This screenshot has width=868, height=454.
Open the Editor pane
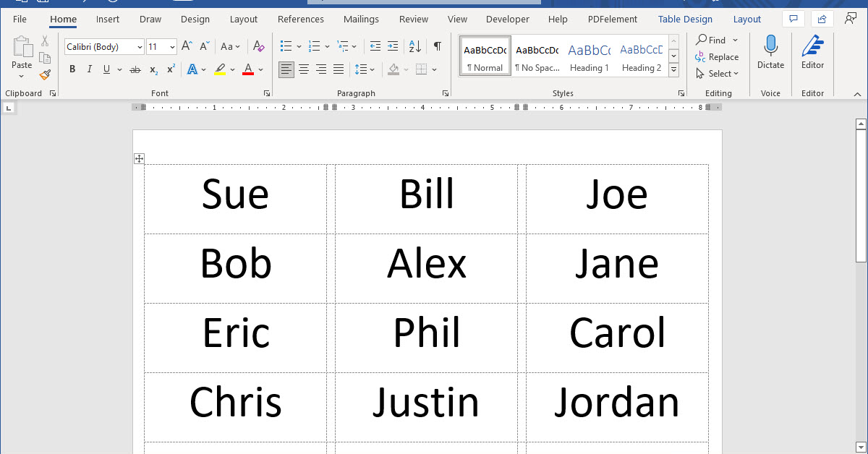tap(812, 54)
